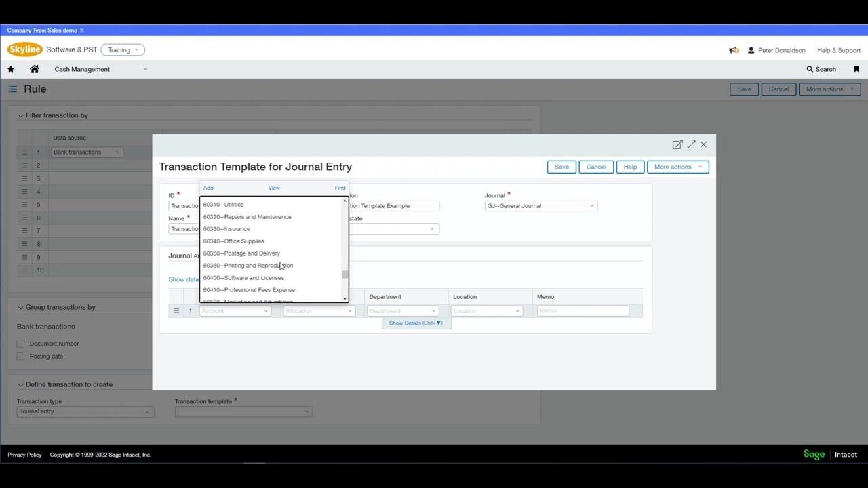Open the Training environment dropdown
The image size is (868, 488).
point(123,50)
